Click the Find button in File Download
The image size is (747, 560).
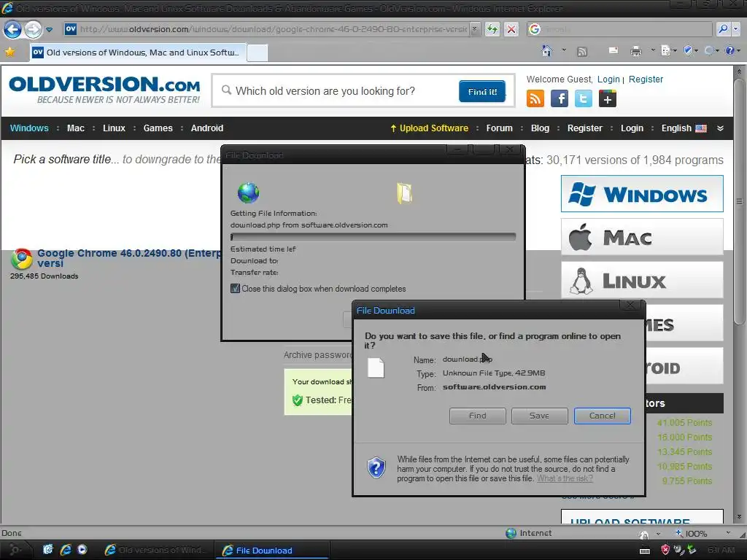[477, 416]
